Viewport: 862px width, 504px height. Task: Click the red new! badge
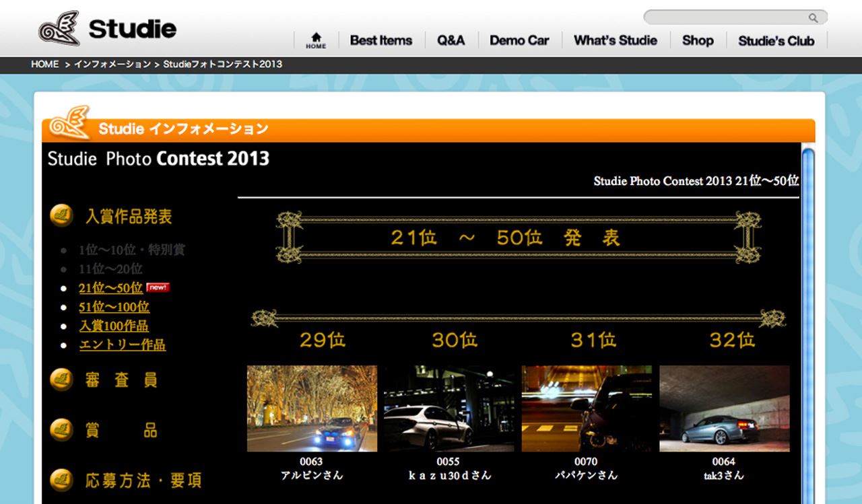pyautogui.click(x=158, y=287)
